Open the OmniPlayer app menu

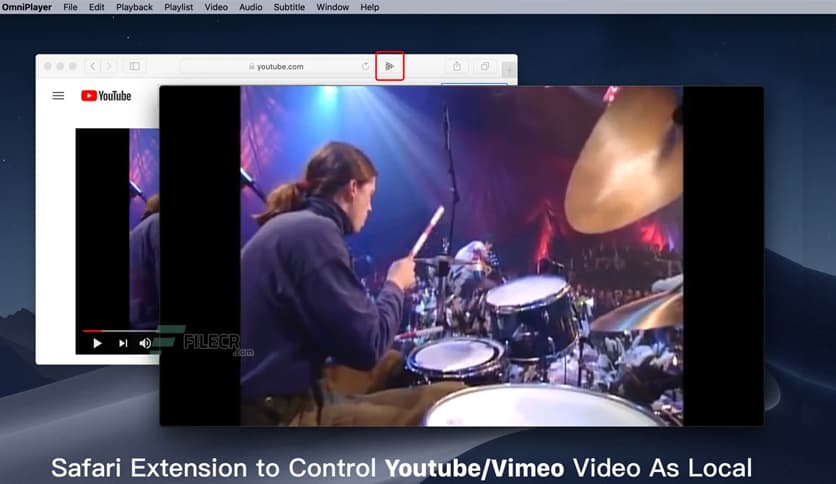(x=27, y=7)
